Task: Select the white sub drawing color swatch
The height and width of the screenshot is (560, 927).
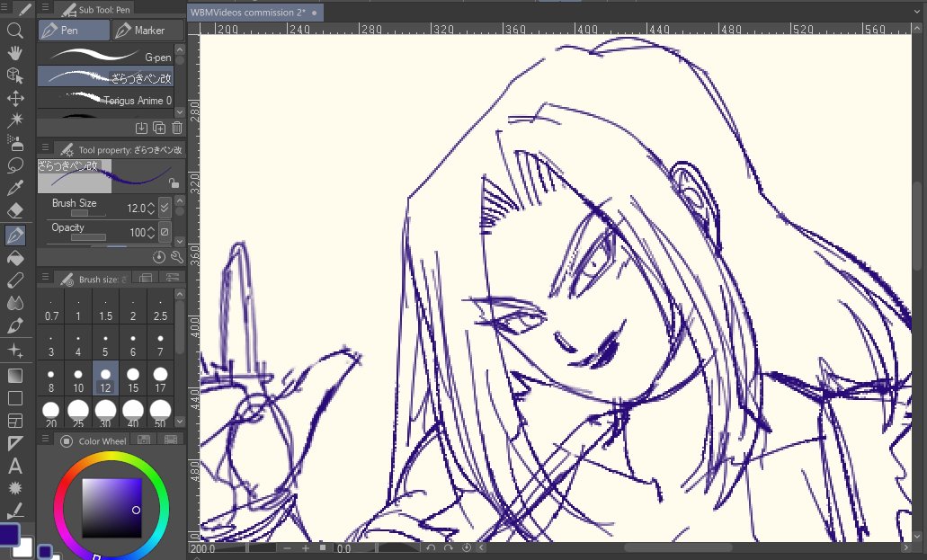Action: (25, 548)
